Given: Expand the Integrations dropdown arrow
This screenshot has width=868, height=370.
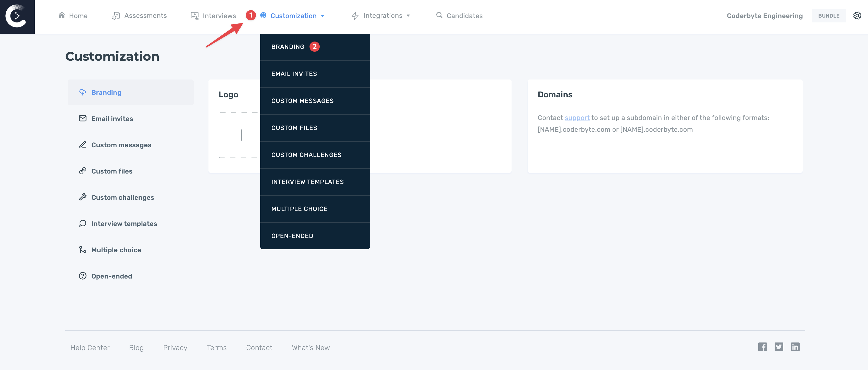Looking at the screenshot, I should click(408, 16).
